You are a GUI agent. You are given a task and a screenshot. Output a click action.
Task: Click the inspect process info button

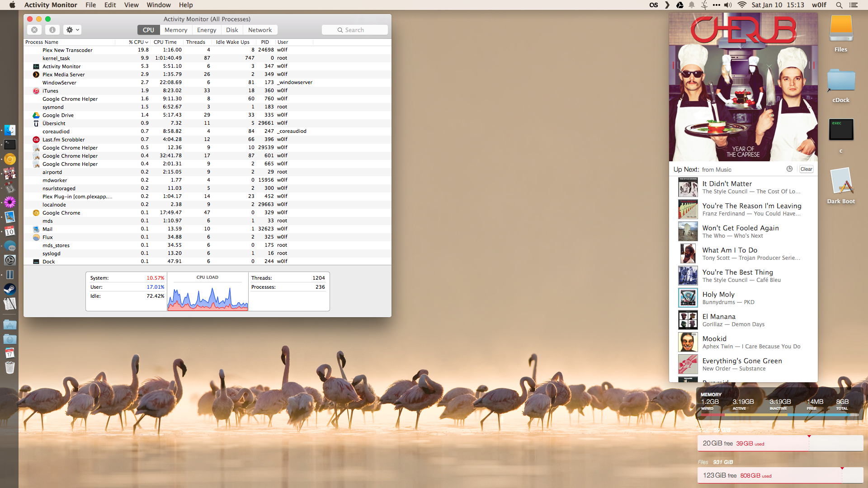(52, 30)
